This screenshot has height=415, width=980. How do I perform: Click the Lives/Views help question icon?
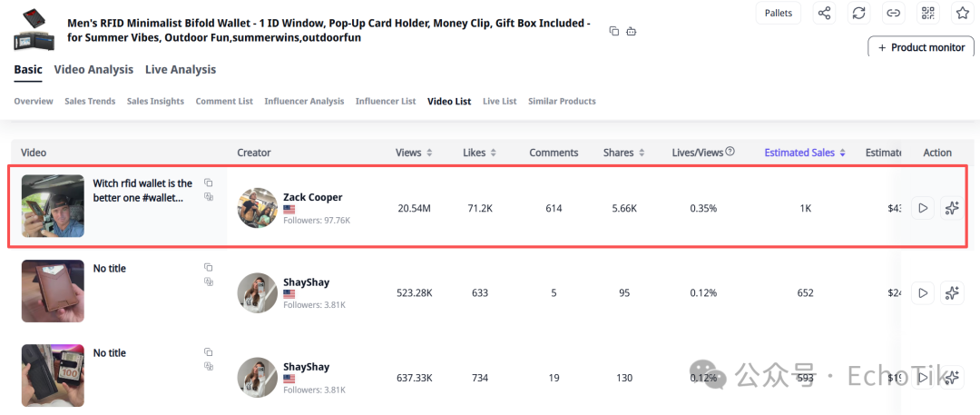click(x=730, y=152)
